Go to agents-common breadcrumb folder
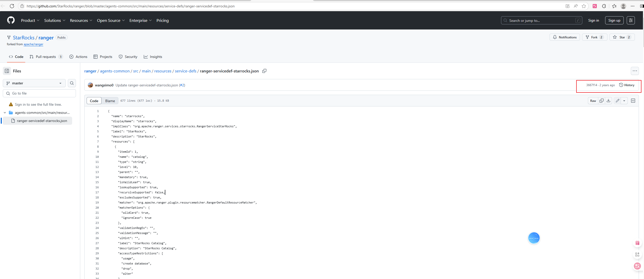The width and height of the screenshot is (644, 279). coord(115,71)
